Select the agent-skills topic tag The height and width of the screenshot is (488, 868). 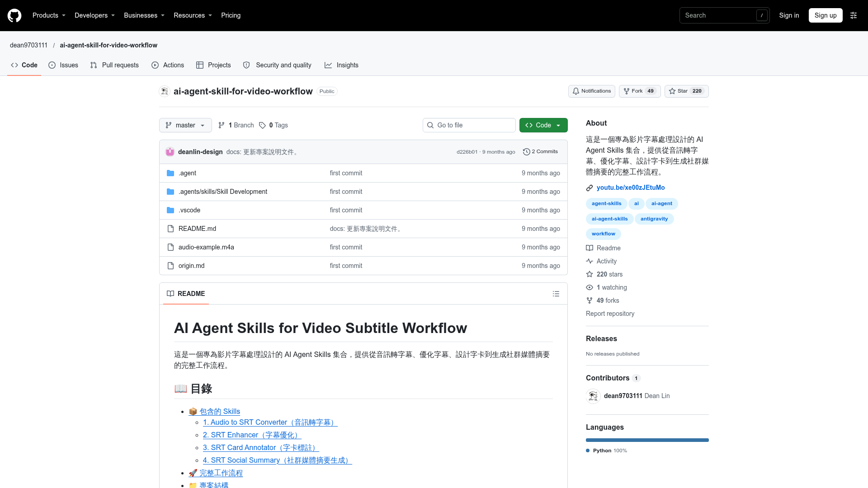[x=606, y=204]
